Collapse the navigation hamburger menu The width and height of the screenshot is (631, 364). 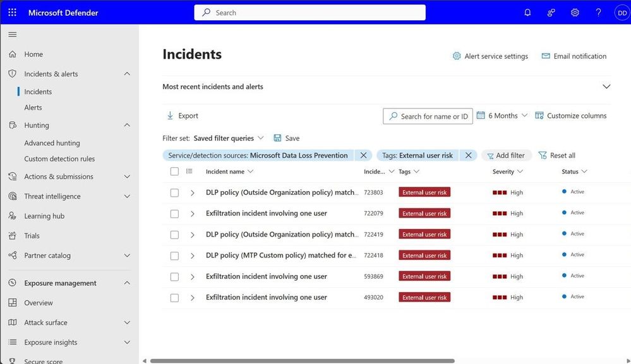(13, 35)
